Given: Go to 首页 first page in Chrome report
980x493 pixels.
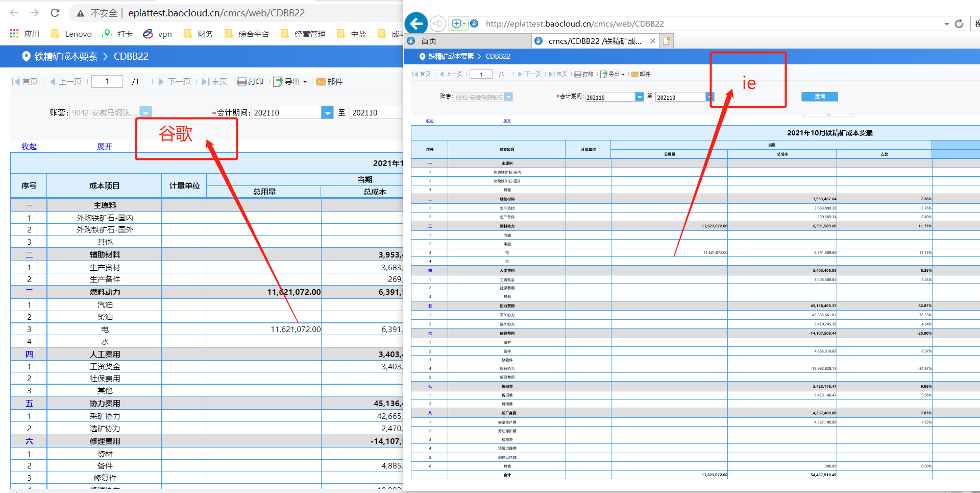Looking at the screenshot, I should pos(24,81).
